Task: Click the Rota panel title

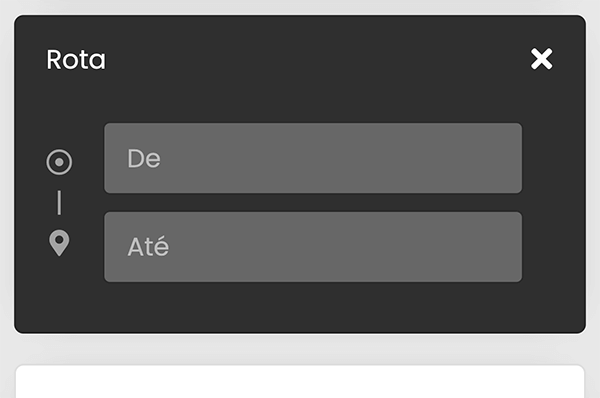Action: click(76, 60)
